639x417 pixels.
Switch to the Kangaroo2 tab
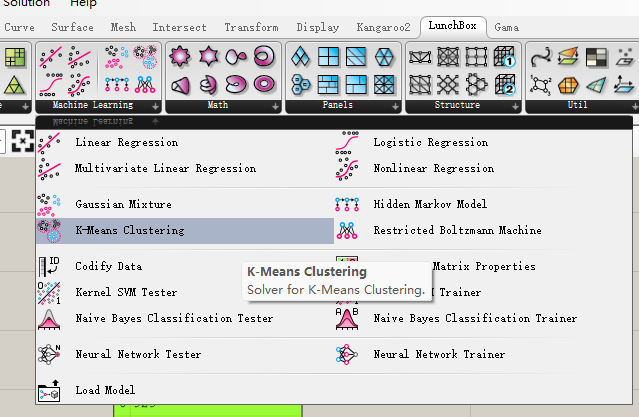[383, 27]
